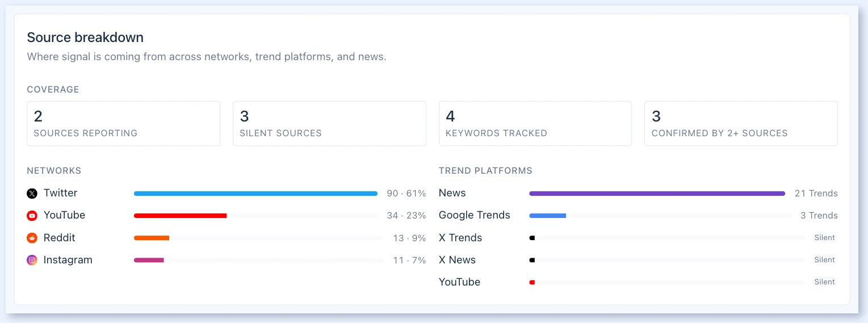Viewport: 868px width, 323px height.
Task: Click the '34 · 23%' YouTube value
Action: point(406,216)
